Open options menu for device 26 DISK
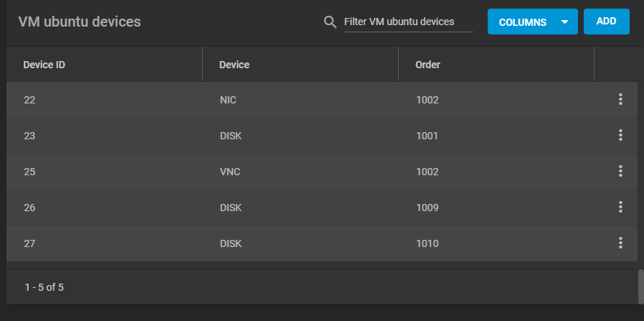The height and width of the screenshot is (321, 644). pos(620,207)
